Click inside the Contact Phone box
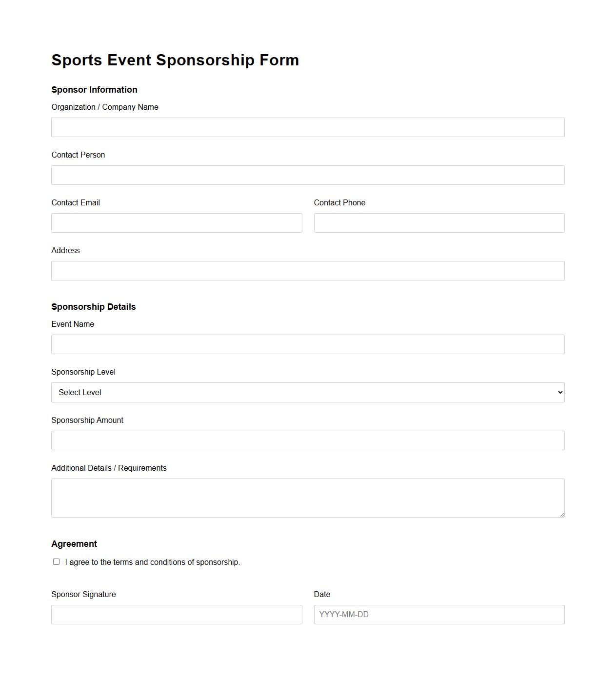This screenshot has width=616, height=679. pyautogui.click(x=438, y=223)
